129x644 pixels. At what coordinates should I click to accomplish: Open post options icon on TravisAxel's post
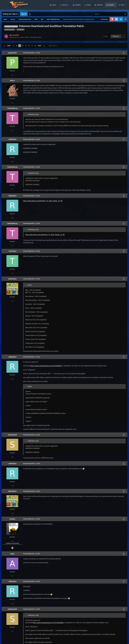[124, 251]
